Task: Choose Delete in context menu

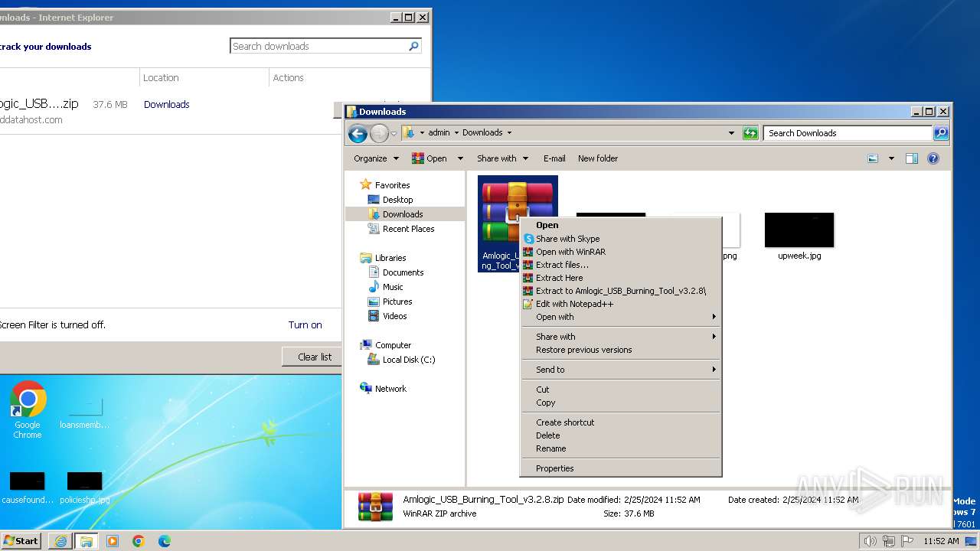Action: (x=620, y=435)
